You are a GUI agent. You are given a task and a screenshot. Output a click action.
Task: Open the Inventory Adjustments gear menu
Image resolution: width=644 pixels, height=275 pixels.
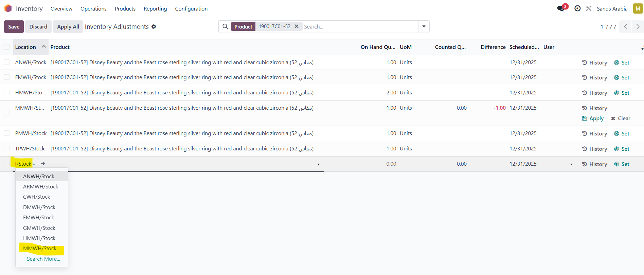click(154, 26)
